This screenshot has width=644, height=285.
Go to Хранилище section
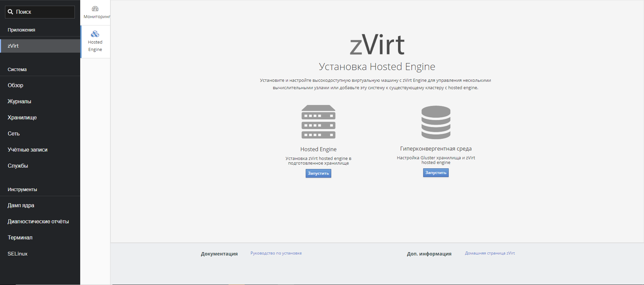point(40,117)
